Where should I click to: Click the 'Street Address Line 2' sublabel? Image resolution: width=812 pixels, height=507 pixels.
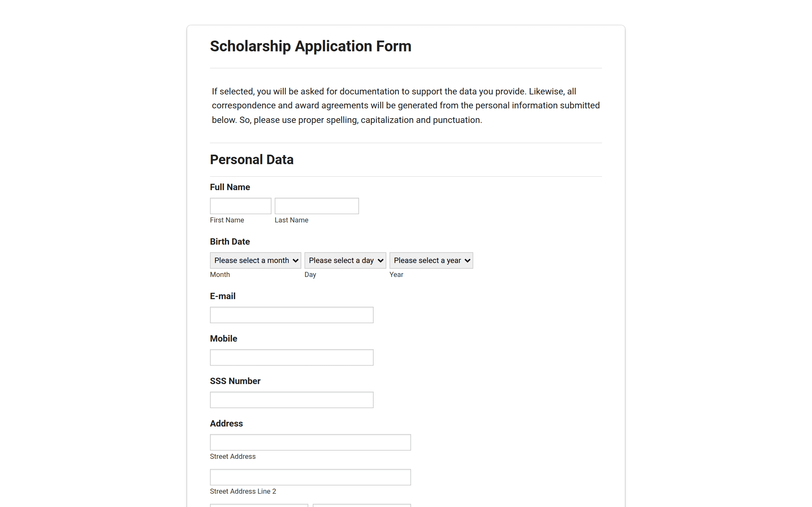click(243, 491)
